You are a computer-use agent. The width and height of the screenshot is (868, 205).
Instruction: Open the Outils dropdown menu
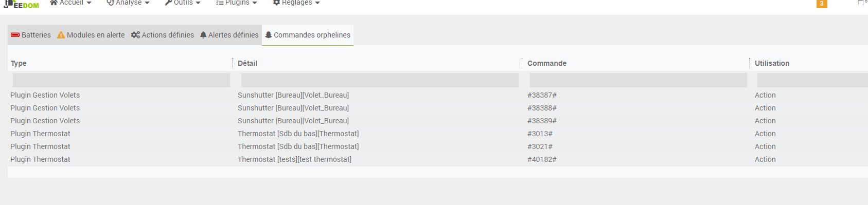tap(183, 3)
